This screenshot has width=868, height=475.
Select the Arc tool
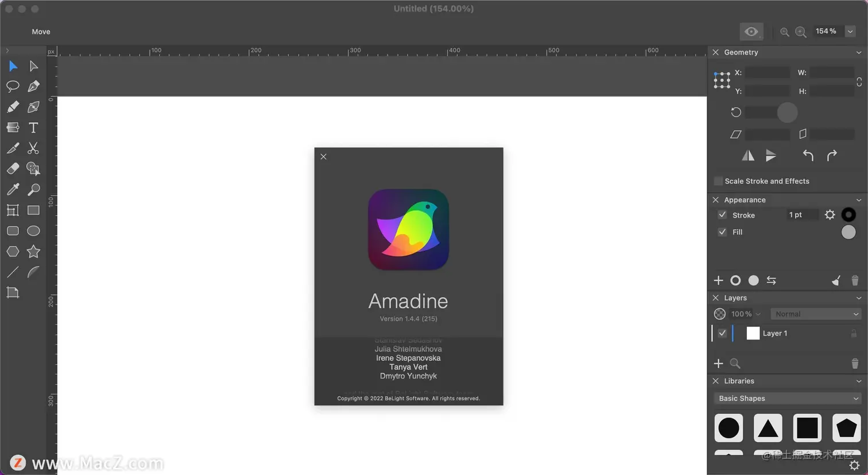tap(33, 272)
